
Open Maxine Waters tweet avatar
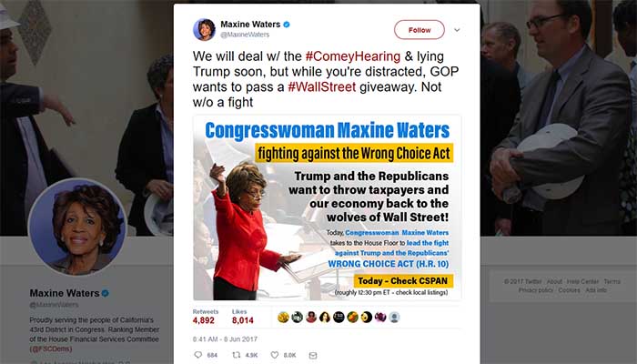tap(204, 30)
